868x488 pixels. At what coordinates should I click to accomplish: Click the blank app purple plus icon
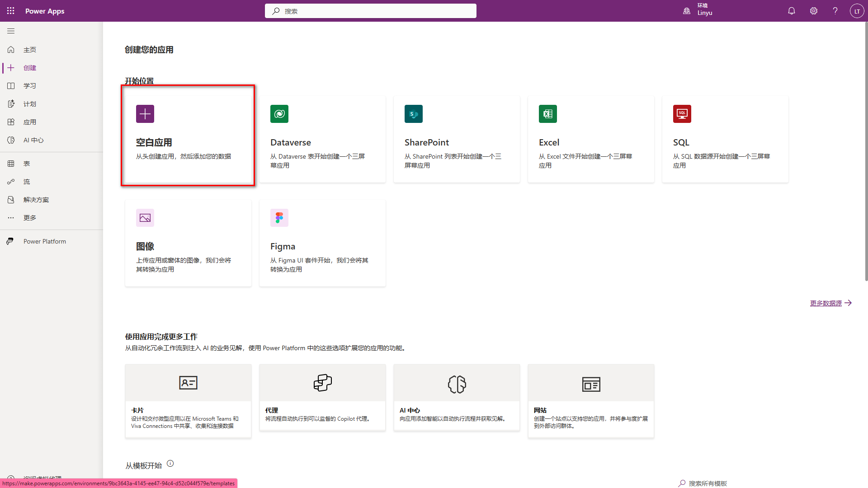click(145, 114)
